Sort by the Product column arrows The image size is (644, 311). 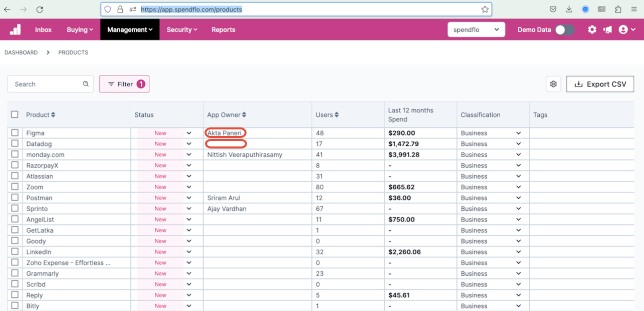coord(53,115)
